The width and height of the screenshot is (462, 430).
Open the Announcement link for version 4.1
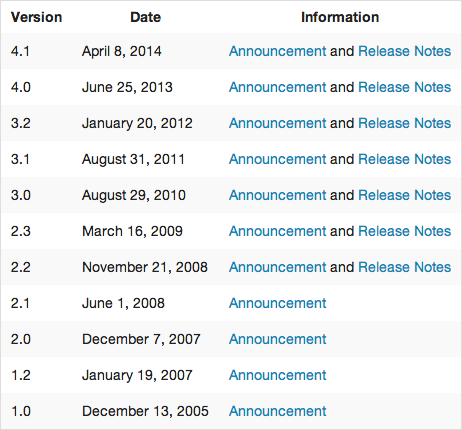277,51
